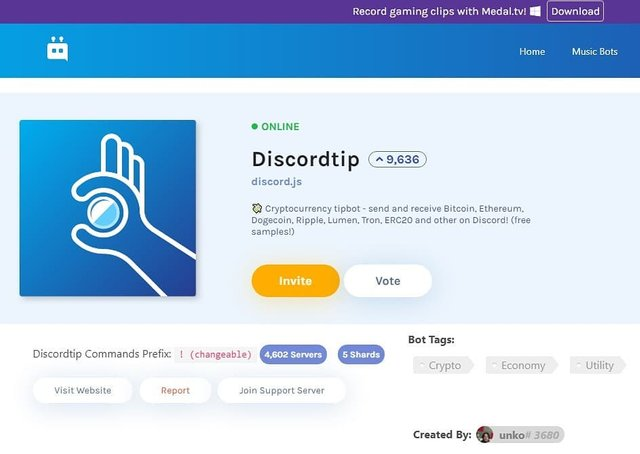The width and height of the screenshot is (640, 454).
Task: Click the Crypto tag icon
Action: pyautogui.click(x=422, y=365)
